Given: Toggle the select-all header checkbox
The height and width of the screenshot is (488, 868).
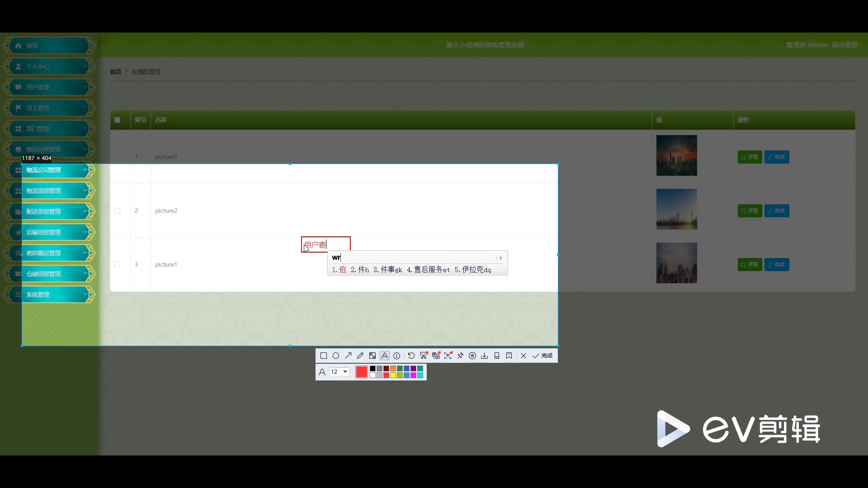Looking at the screenshot, I should tap(118, 120).
